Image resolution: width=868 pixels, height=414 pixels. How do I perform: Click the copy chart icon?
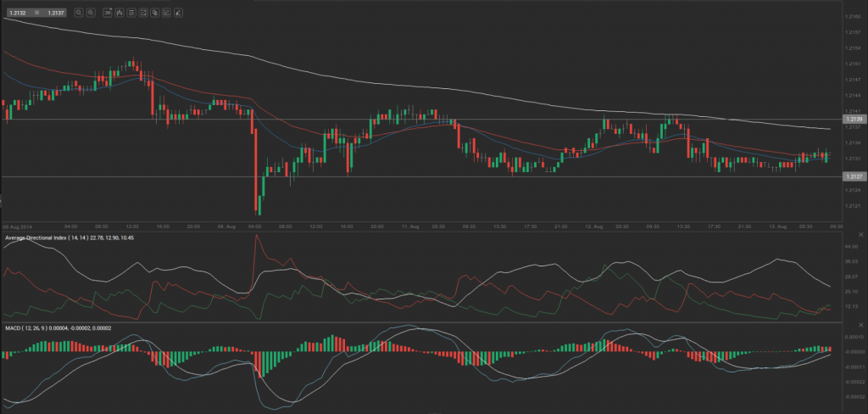point(155,13)
